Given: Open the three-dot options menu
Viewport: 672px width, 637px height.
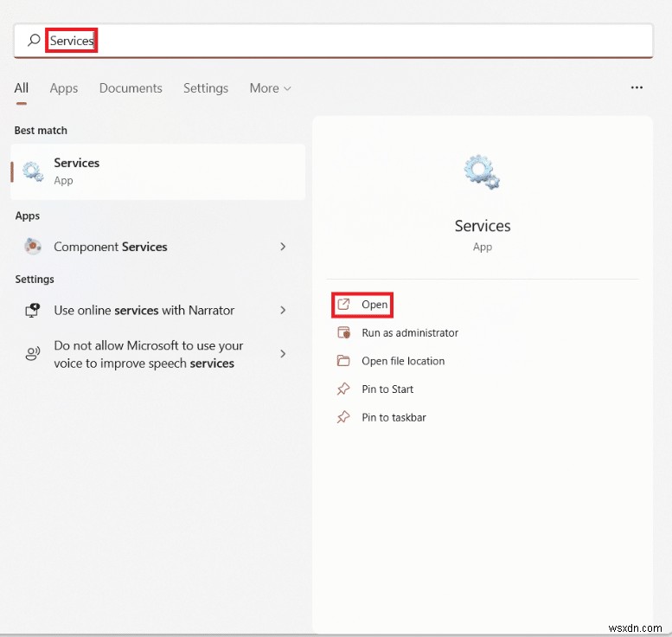Looking at the screenshot, I should point(637,87).
